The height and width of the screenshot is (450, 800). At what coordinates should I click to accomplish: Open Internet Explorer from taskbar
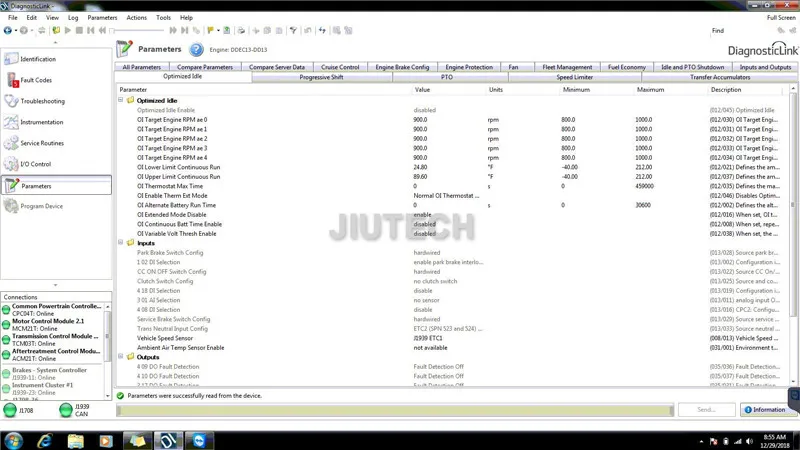click(x=45, y=440)
